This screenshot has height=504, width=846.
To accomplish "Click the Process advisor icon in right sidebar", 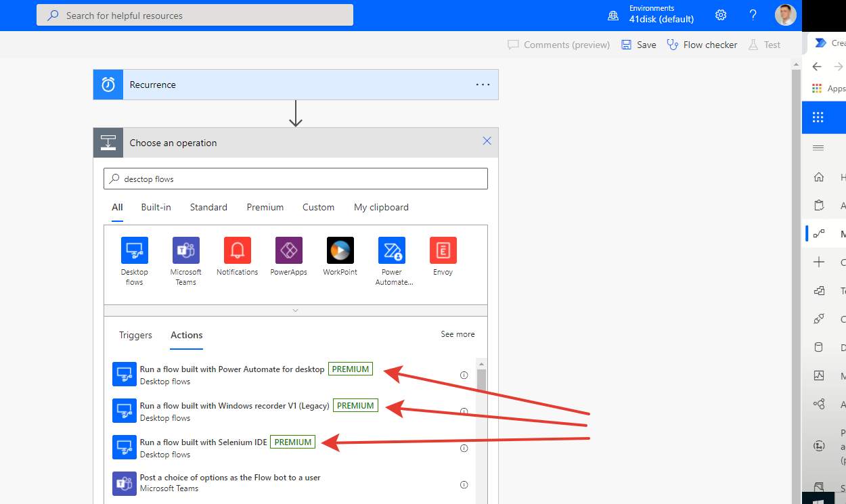I will [819, 446].
